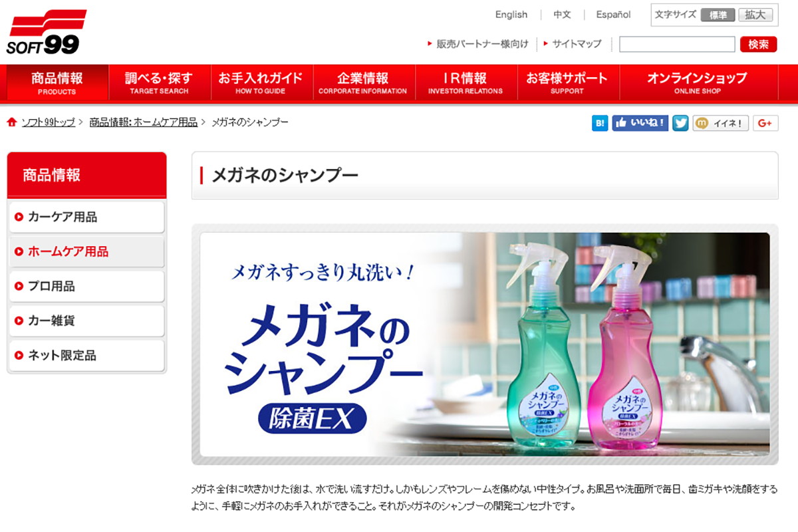The height and width of the screenshot is (532, 798).
Task: Share via Hatena B! bookmark icon
Action: click(600, 123)
